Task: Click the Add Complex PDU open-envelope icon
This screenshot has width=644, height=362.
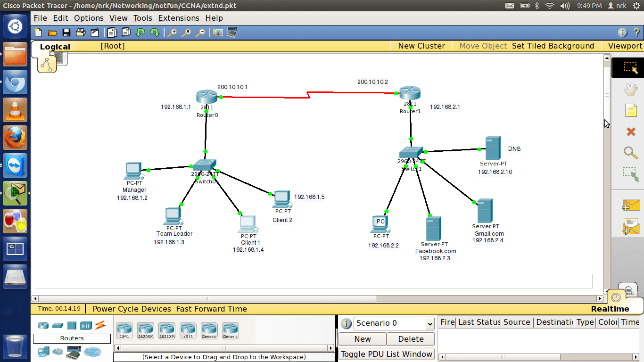Action: point(630,226)
